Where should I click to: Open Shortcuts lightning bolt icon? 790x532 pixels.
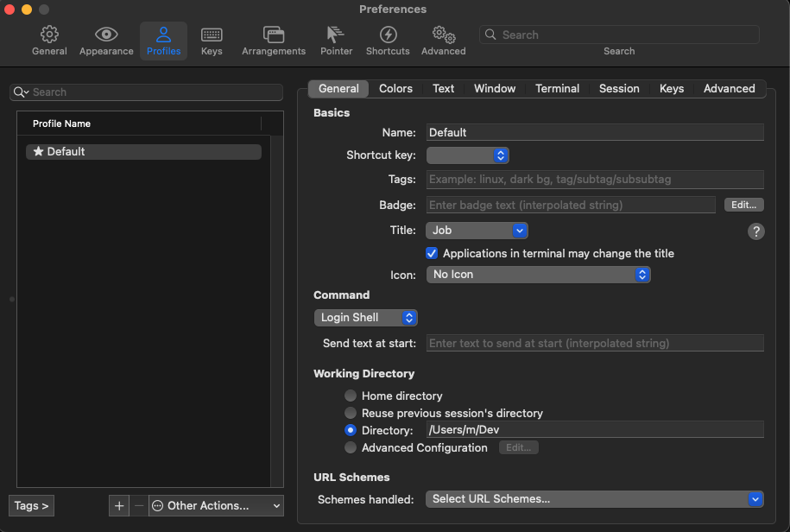point(388,35)
